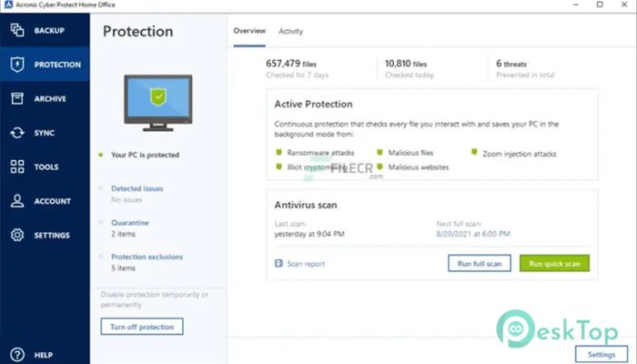Click the Illicit cryptomining shield icon
The image size is (637, 364).
[x=278, y=167]
